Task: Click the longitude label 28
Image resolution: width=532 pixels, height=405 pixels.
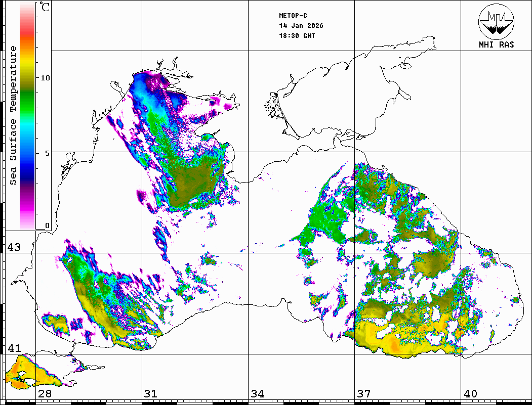Action: click(x=45, y=394)
